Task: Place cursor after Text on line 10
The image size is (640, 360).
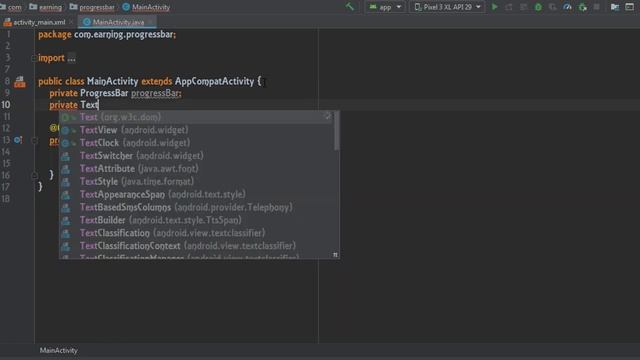Action: click(x=99, y=105)
